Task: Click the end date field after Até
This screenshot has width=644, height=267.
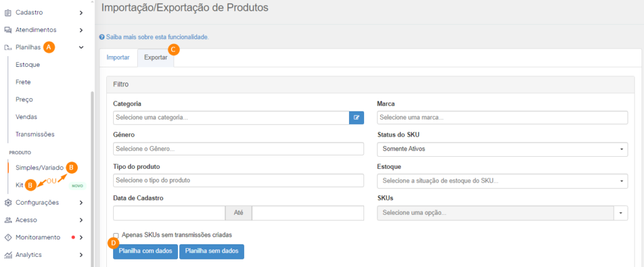Action: tap(308, 213)
